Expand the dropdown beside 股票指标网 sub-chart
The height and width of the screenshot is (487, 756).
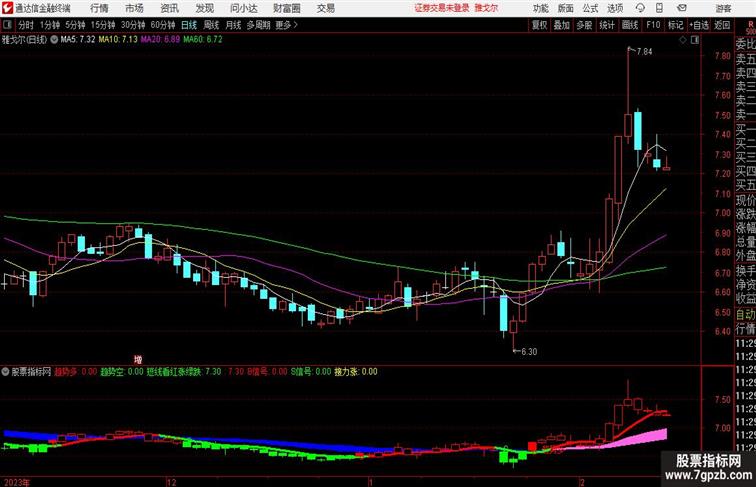(x=5, y=372)
